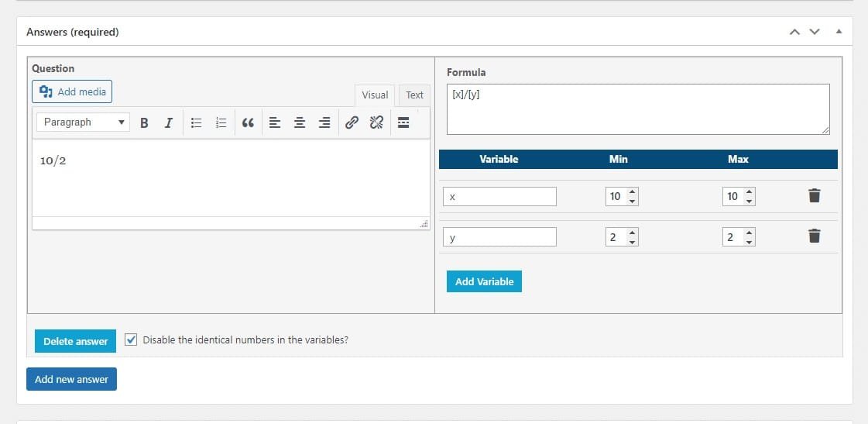Viewport: 868px width, 424px height.
Task: Switch to the Text editor tab
Action: point(414,95)
